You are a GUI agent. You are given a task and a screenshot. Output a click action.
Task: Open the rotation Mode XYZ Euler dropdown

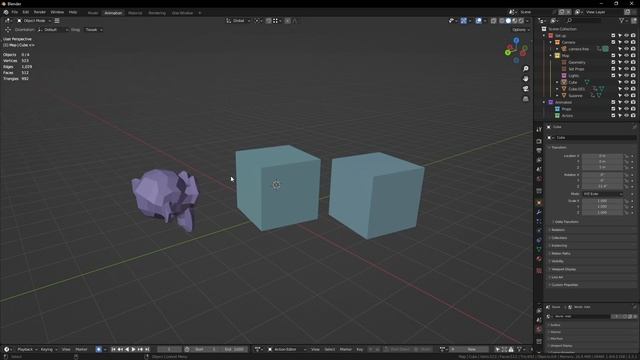[x=602, y=194]
